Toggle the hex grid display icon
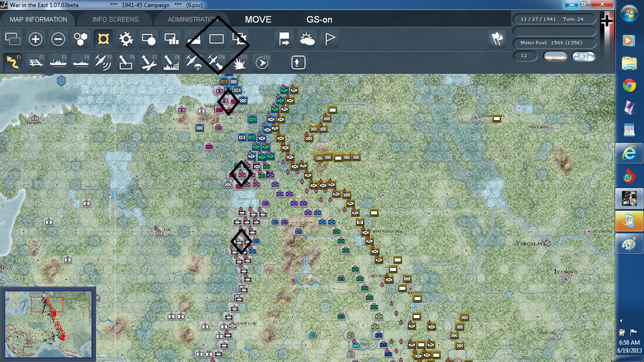644x362 pixels. (81, 39)
